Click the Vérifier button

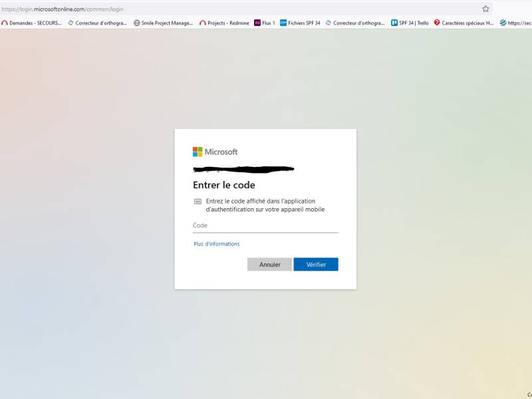[315, 264]
